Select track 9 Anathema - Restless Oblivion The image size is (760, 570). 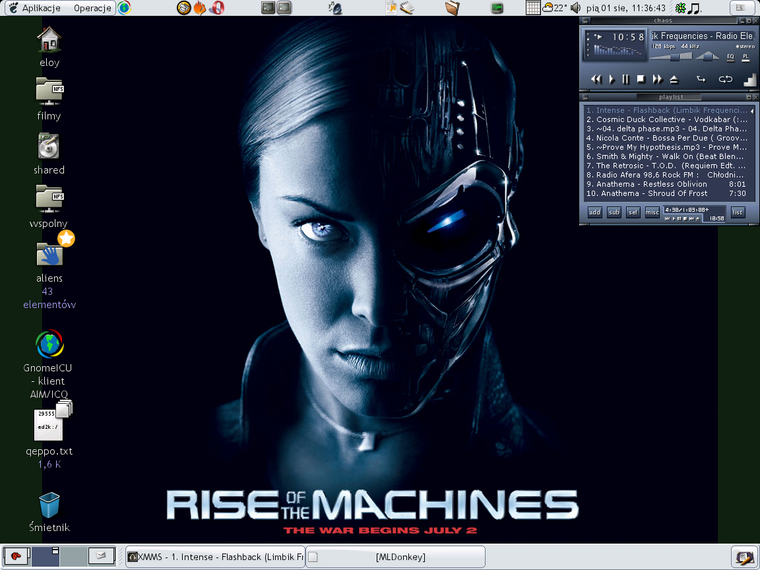click(x=666, y=184)
